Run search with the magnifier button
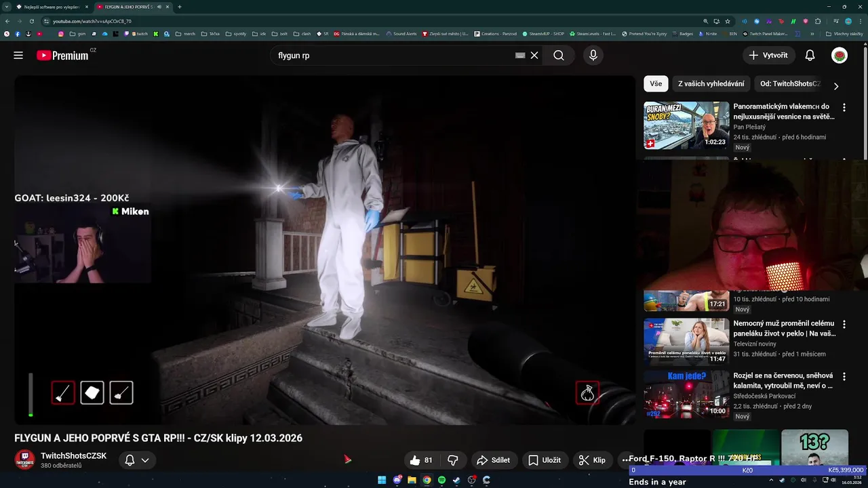Image resolution: width=868 pixels, height=488 pixels. pos(559,56)
